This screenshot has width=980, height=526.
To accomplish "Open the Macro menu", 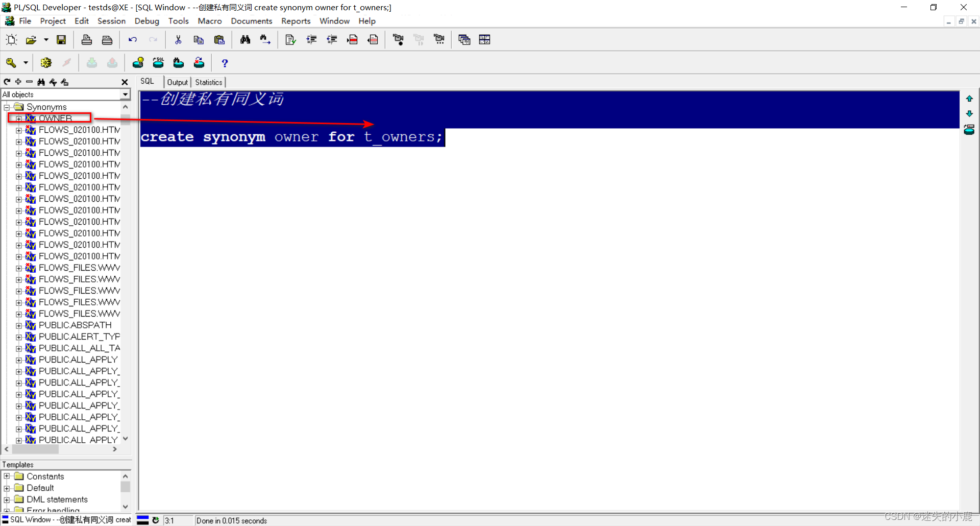I will [210, 21].
